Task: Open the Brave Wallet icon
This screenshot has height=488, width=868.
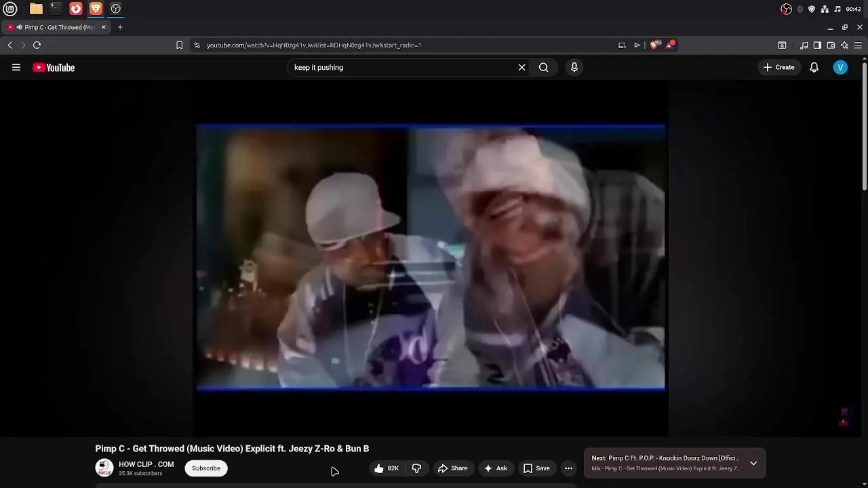Action: point(831,45)
